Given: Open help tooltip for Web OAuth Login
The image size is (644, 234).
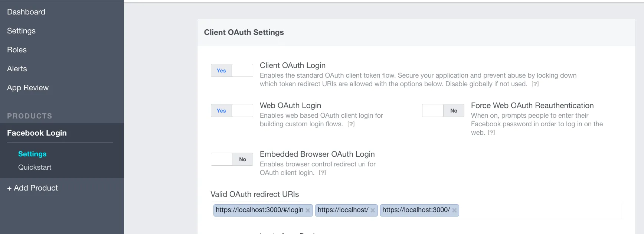Looking at the screenshot, I should point(351,124).
